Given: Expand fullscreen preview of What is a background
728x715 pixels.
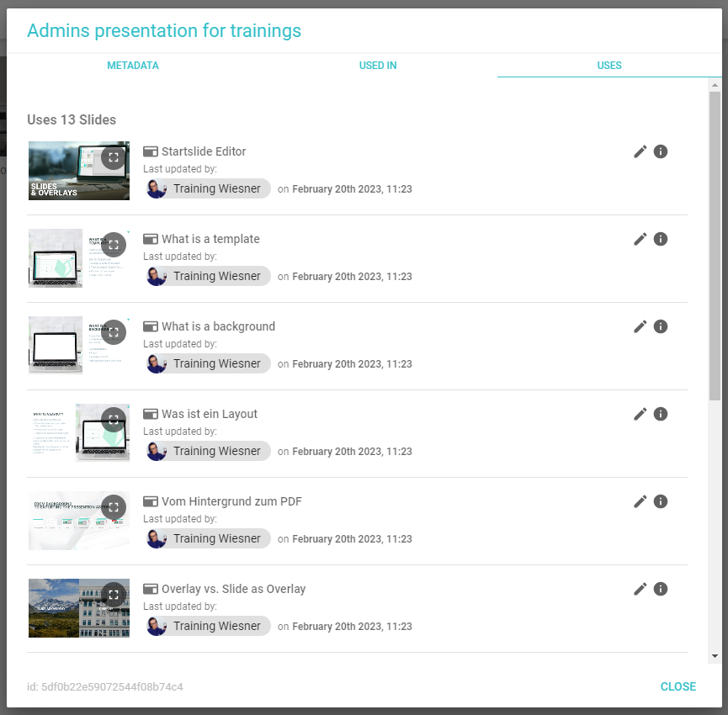Looking at the screenshot, I should point(114,332).
